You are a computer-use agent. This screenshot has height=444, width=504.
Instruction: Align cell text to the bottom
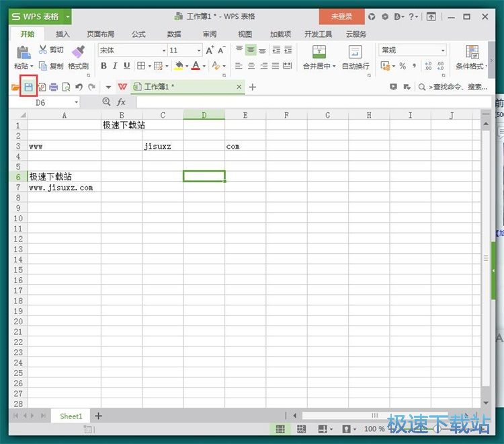pos(263,50)
